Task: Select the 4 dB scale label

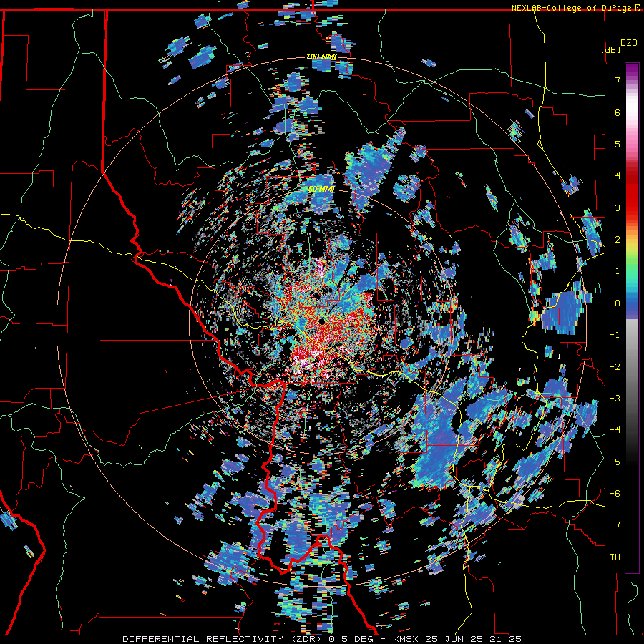Action: [x=618, y=176]
